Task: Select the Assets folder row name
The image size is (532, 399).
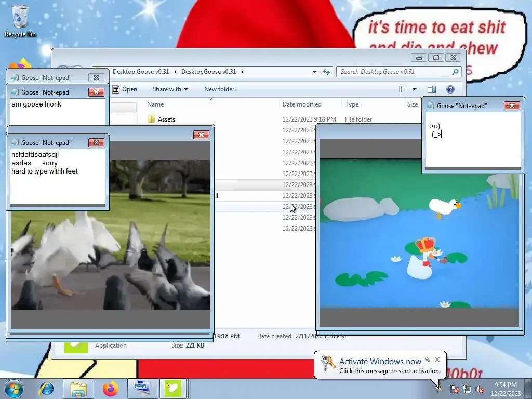Action: (166, 119)
